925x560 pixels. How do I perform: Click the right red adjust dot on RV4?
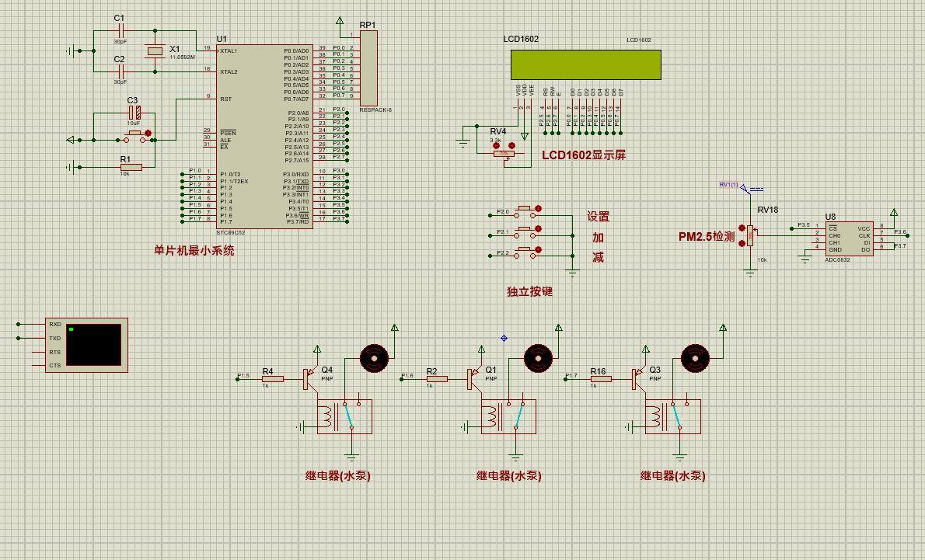(511, 145)
